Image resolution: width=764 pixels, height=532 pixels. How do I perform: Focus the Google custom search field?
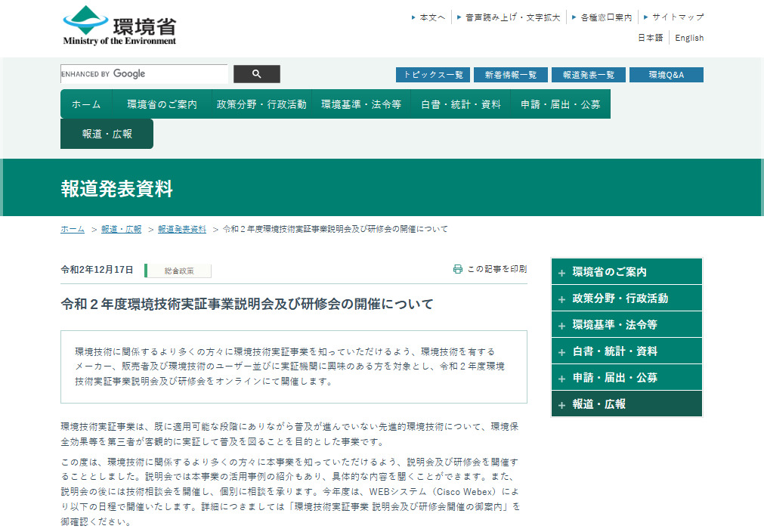click(144, 74)
